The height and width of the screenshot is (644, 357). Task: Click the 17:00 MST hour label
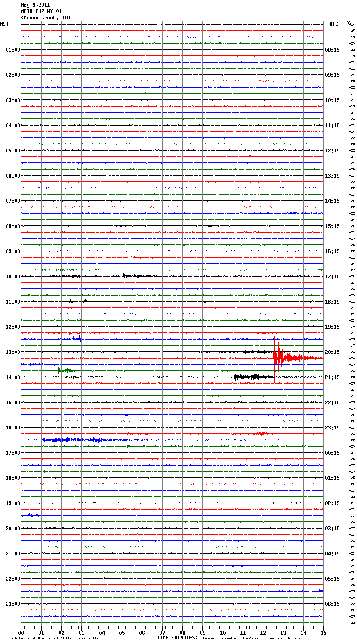click(13, 453)
